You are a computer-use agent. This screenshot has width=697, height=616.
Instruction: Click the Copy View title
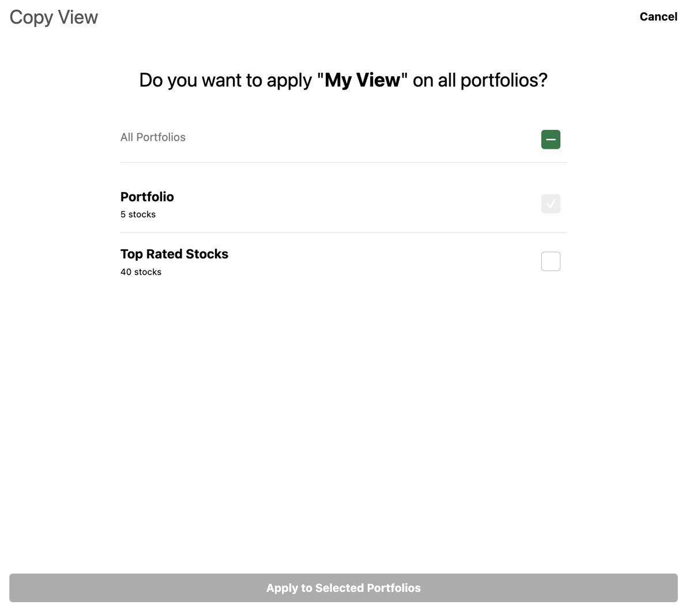coord(52,17)
